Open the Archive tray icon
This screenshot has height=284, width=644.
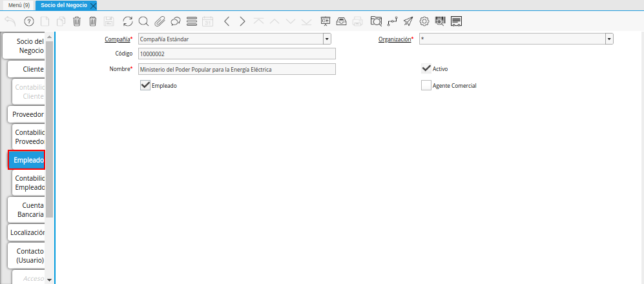(341, 21)
